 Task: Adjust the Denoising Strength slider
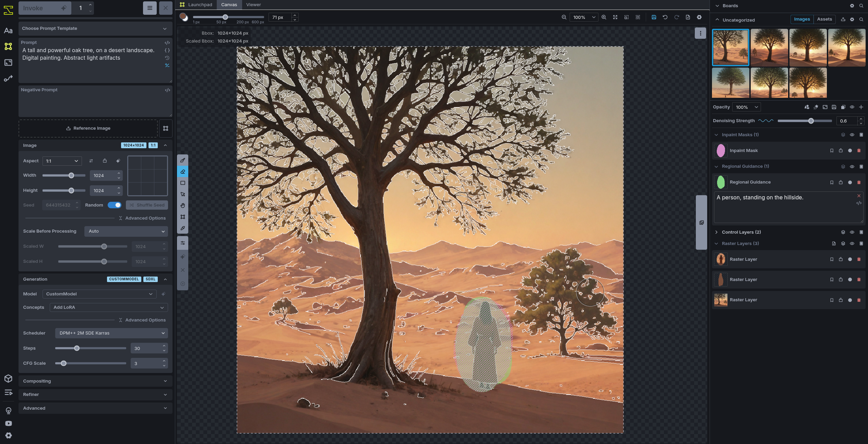click(811, 121)
